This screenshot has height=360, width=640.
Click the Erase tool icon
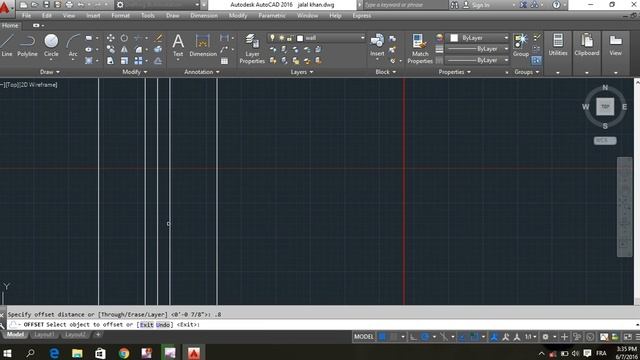(158, 38)
